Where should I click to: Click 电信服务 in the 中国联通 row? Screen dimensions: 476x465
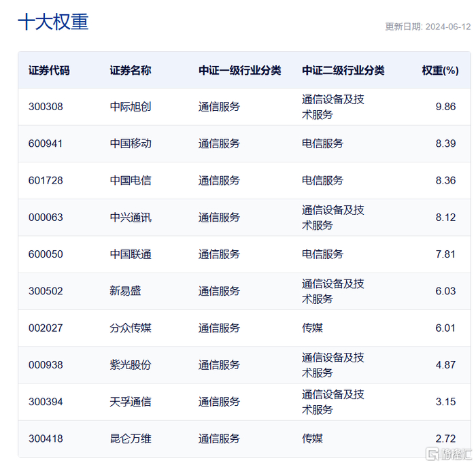pyautogui.click(x=322, y=254)
